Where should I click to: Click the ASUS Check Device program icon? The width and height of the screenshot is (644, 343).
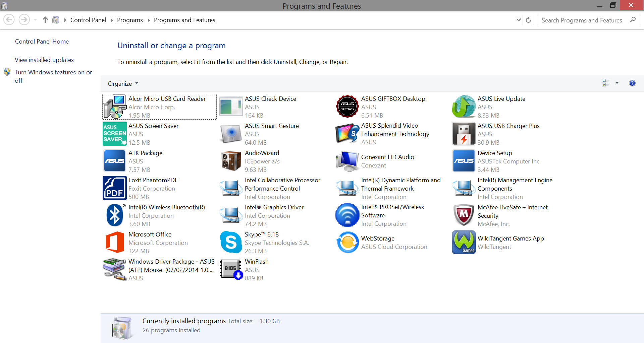(231, 107)
